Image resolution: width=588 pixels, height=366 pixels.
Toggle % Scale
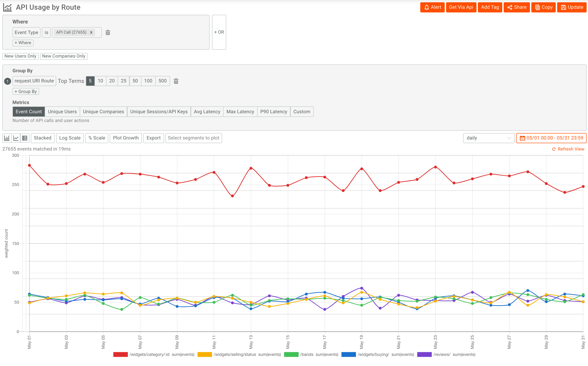point(97,138)
